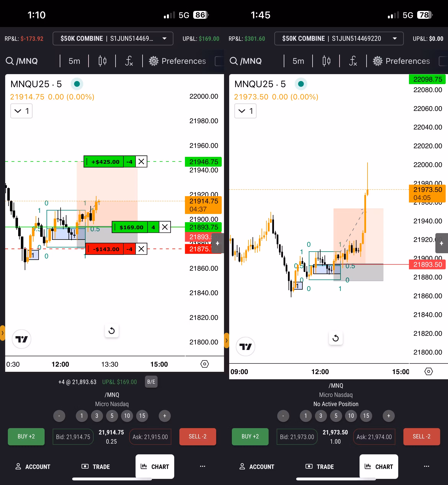Image resolution: width=448 pixels, height=485 pixels.
Task: Collapse indicator legend on right chart
Action: coord(245,111)
